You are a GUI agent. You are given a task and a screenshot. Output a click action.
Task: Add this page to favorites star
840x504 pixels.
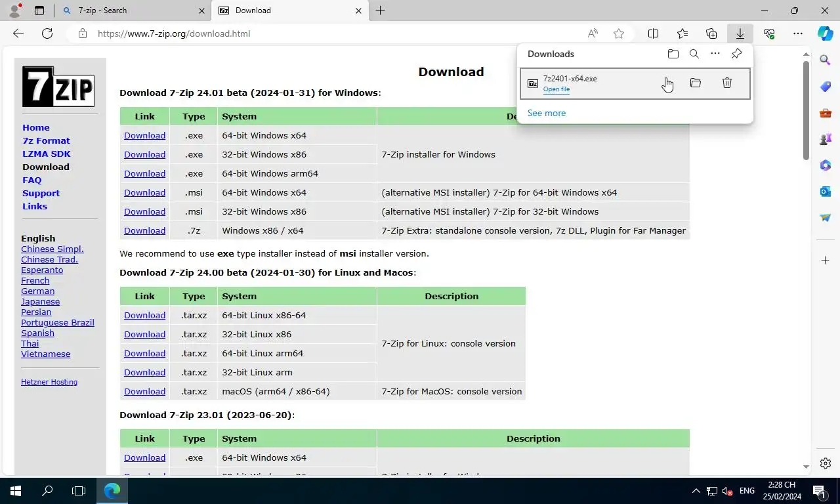pyautogui.click(x=619, y=33)
